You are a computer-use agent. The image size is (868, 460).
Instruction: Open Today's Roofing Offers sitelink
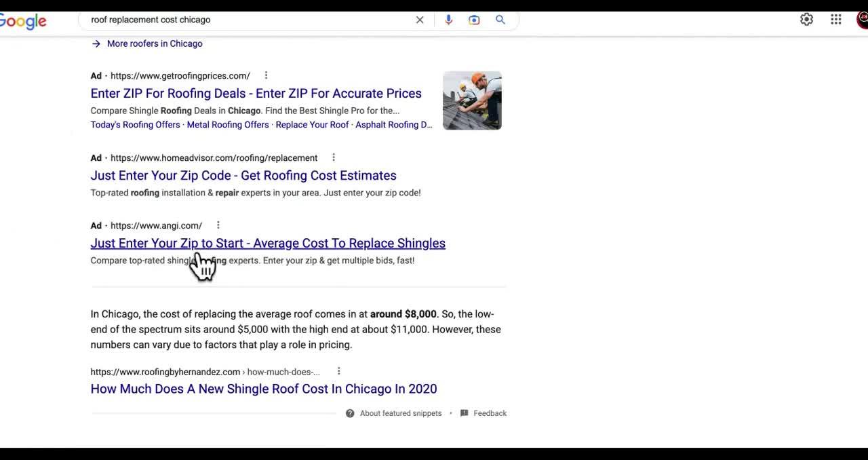pos(136,125)
